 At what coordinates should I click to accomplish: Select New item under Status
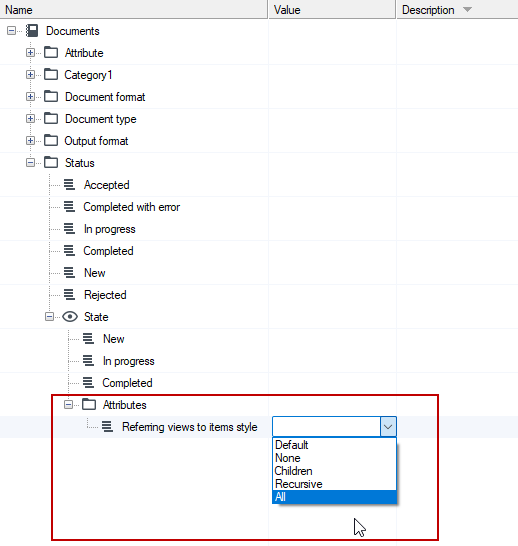pyautogui.click(x=95, y=273)
